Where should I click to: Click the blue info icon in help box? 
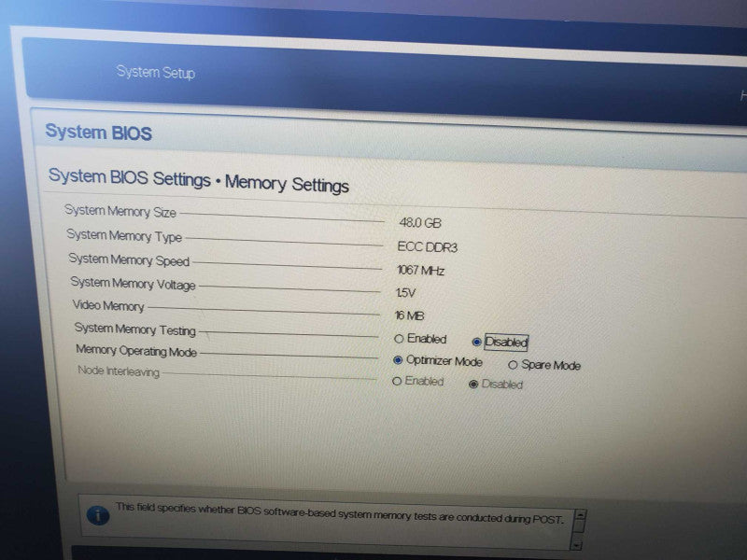click(98, 515)
